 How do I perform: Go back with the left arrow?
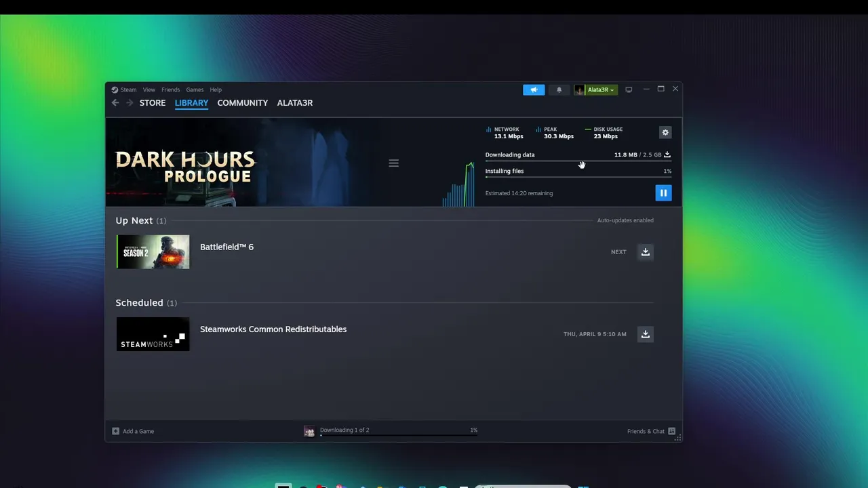pos(115,103)
